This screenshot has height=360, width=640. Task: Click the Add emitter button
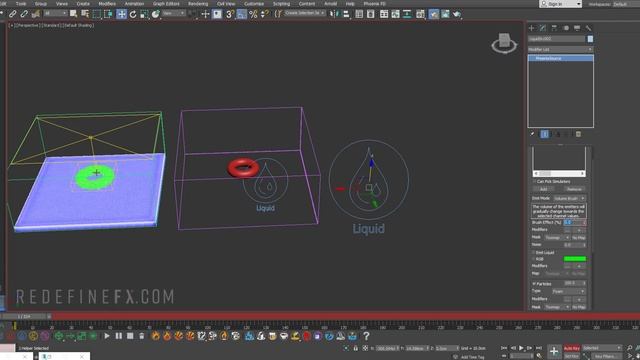tap(544, 189)
